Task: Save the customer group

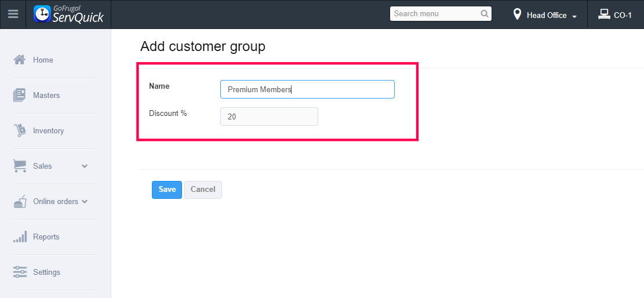Action: 167,190
